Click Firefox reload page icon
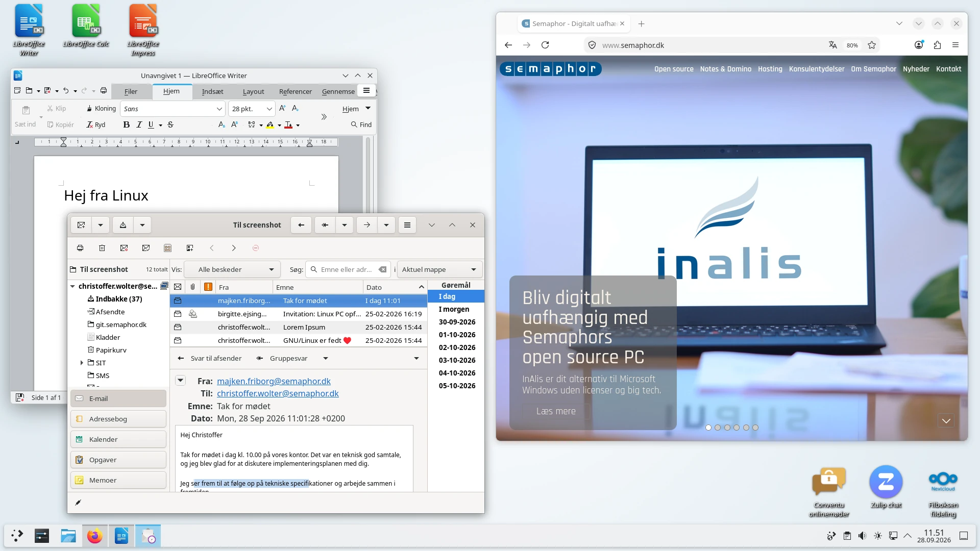 (545, 45)
